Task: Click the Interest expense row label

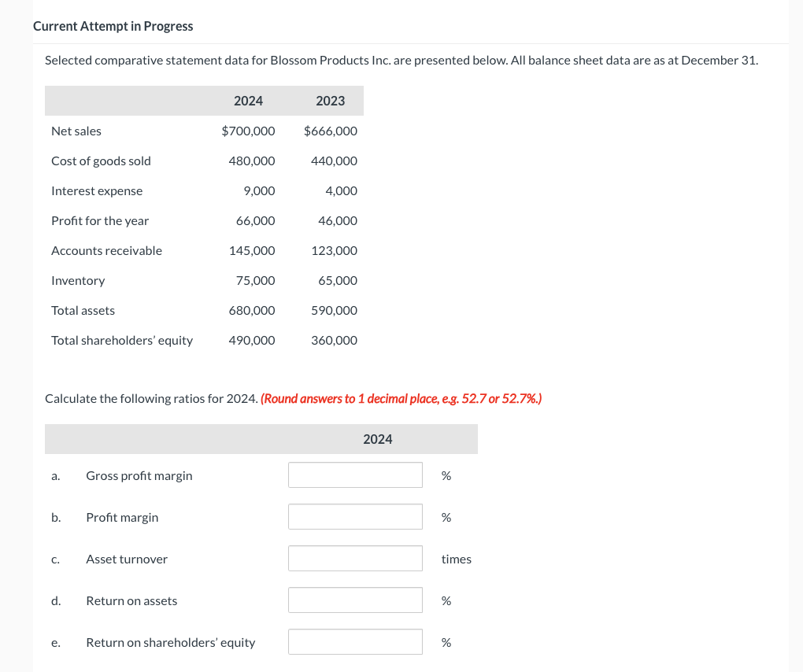Action: [x=97, y=190]
